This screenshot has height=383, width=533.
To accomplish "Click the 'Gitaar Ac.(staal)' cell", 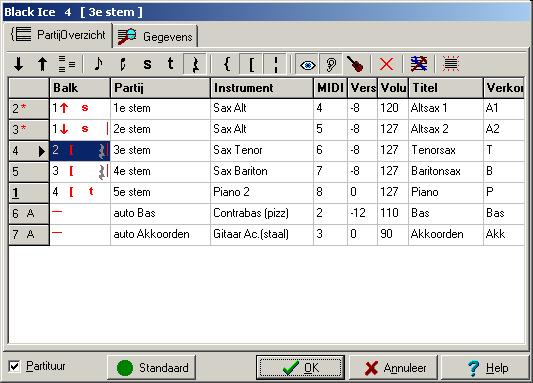I will 262,234.
